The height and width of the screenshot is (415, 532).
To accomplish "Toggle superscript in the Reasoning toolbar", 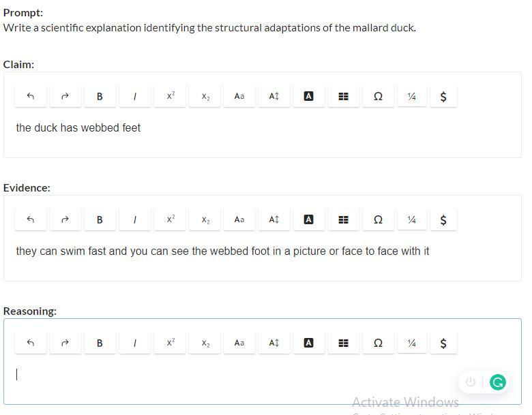I will (x=171, y=343).
